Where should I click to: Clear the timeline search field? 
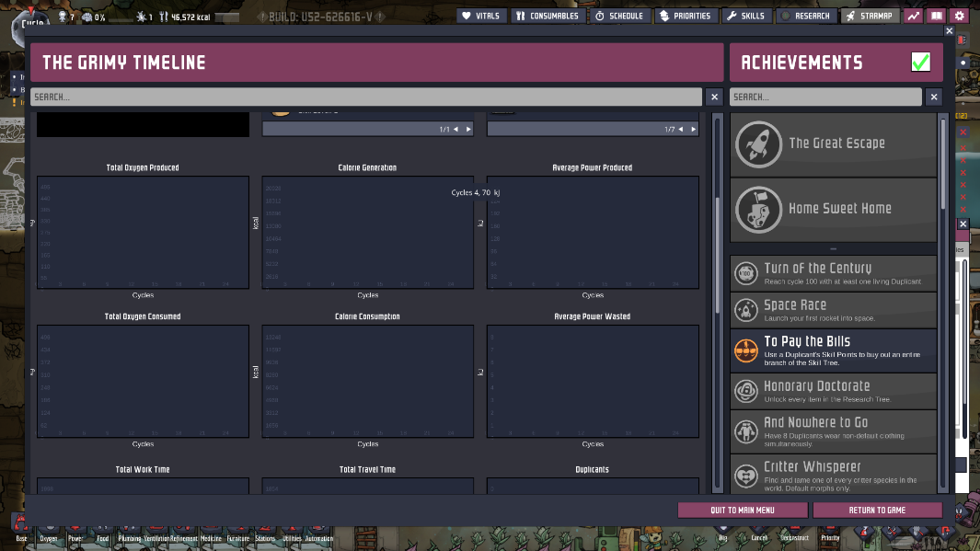pyautogui.click(x=714, y=97)
